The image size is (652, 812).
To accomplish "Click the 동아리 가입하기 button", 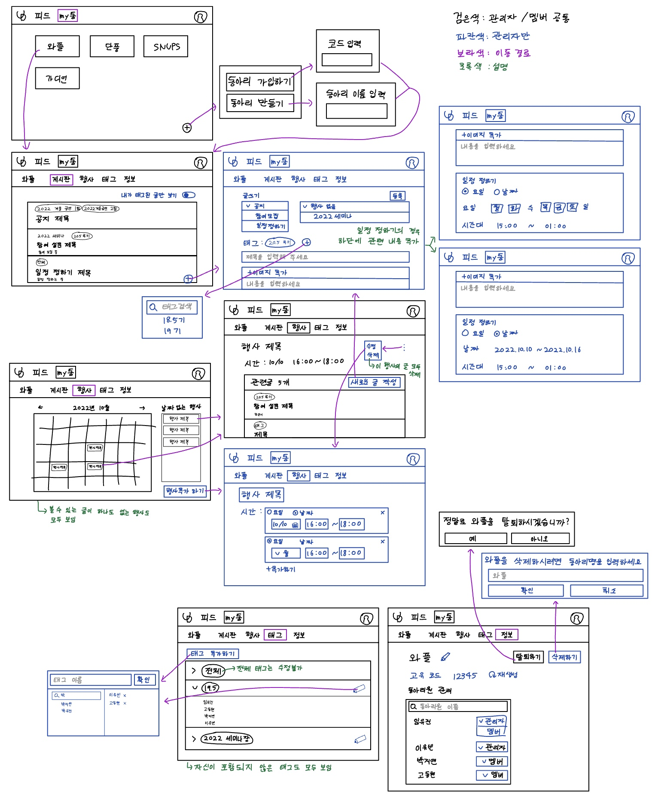I will tap(260, 82).
